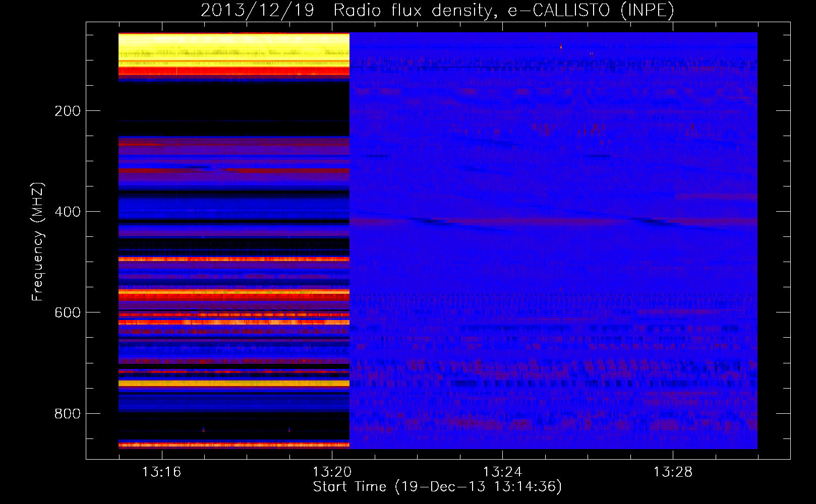This screenshot has height=504, width=816.
Task: Click the "13:24" time tick label
Action: pos(502,472)
